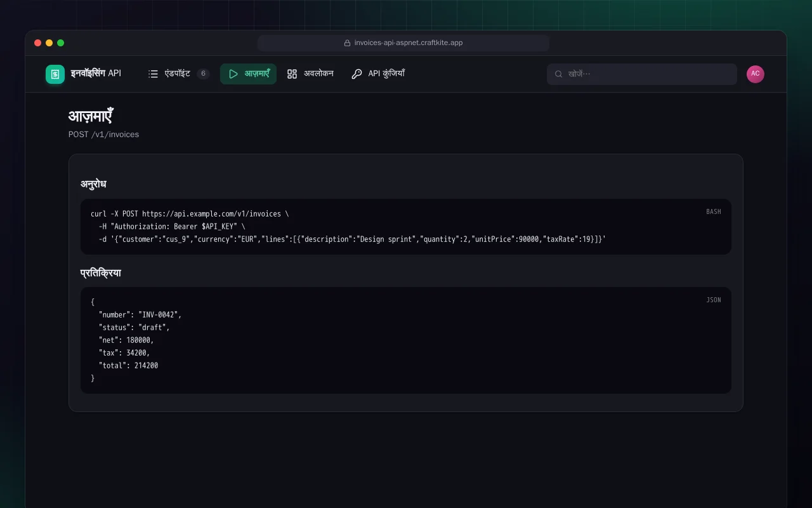Open the AC user avatar
The width and height of the screenshot is (812, 508).
coord(756,74)
